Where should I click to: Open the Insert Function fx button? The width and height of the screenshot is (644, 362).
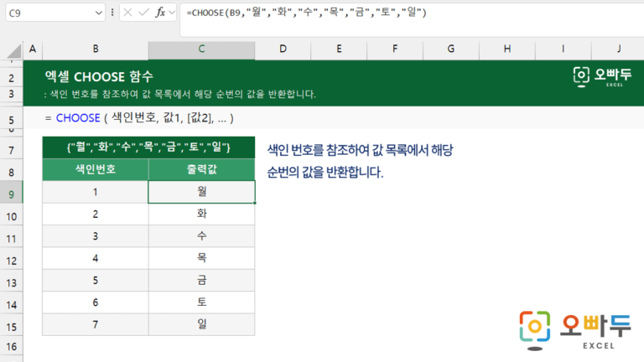160,13
